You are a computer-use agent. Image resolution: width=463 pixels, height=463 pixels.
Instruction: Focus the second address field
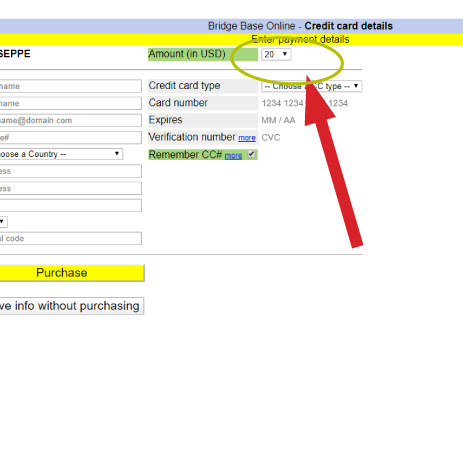point(71,188)
